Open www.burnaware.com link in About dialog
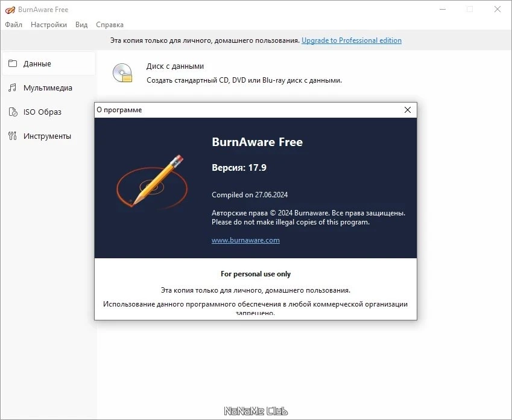The width and height of the screenshot is (512, 420). tap(245, 240)
